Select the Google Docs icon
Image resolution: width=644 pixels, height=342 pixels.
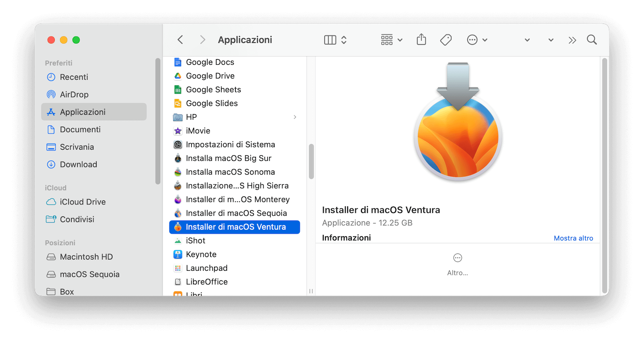point(178,62)
